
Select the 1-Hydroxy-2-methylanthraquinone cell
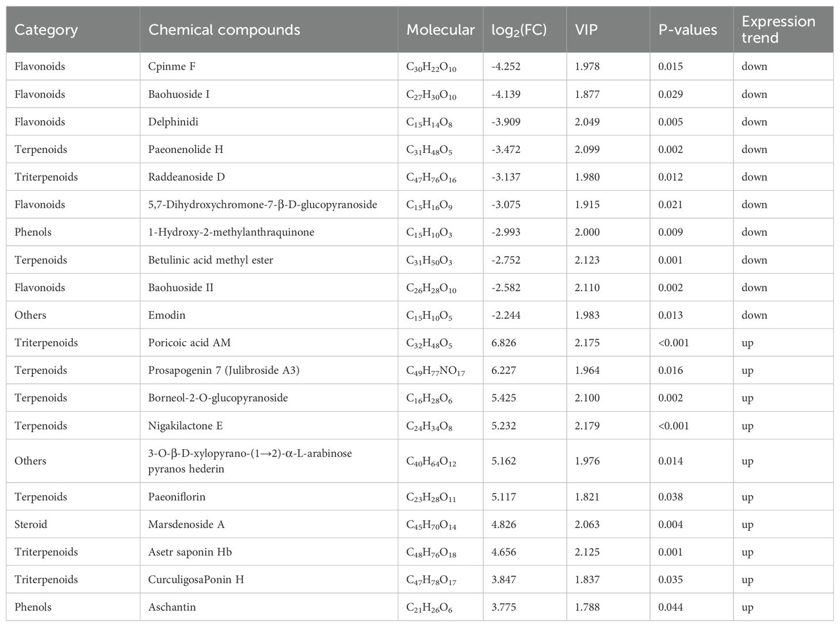231,232
